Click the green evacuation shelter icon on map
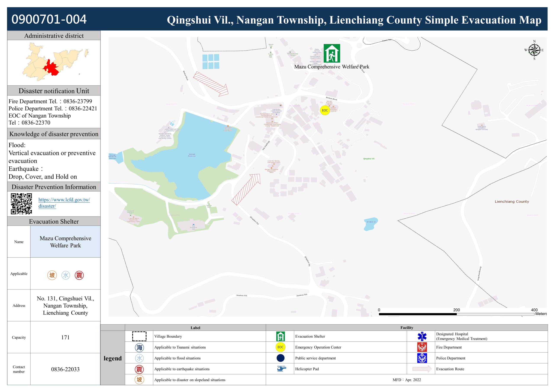This screenshot has height=392, width=554. click(x=332, y=53)
